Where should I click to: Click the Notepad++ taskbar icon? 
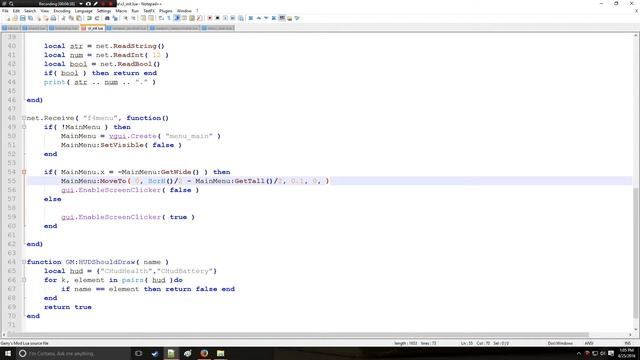[x=171, y=353]
